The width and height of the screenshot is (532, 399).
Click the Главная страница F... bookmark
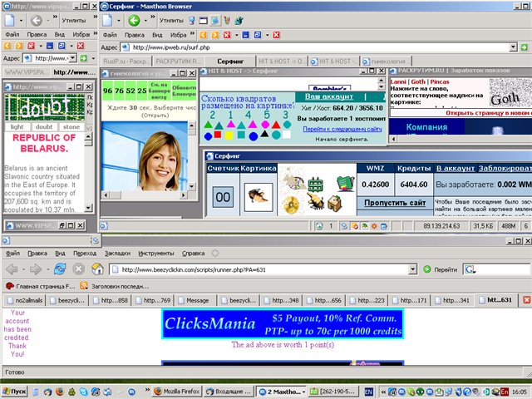click(x=41, y=286)
